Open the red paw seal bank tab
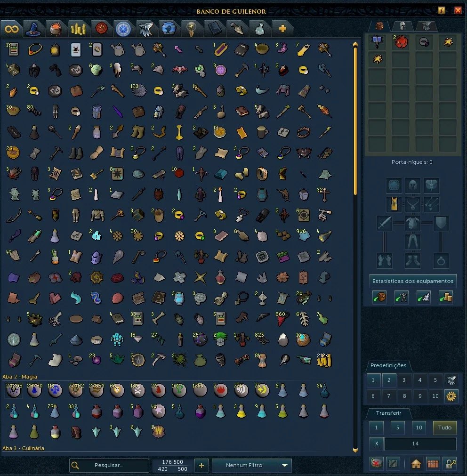 coord(101,29)
